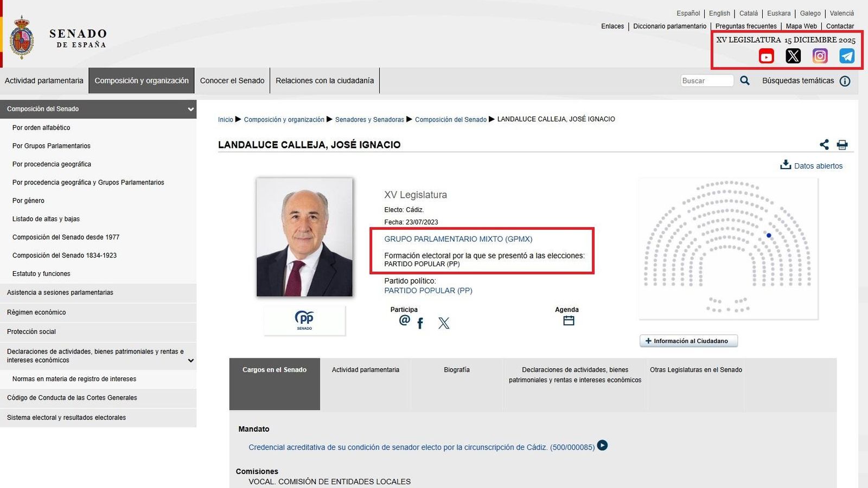This screenshot has height=488, width=868.
Task: Play the credencial video with arrow icon
Action: [602, 446]
